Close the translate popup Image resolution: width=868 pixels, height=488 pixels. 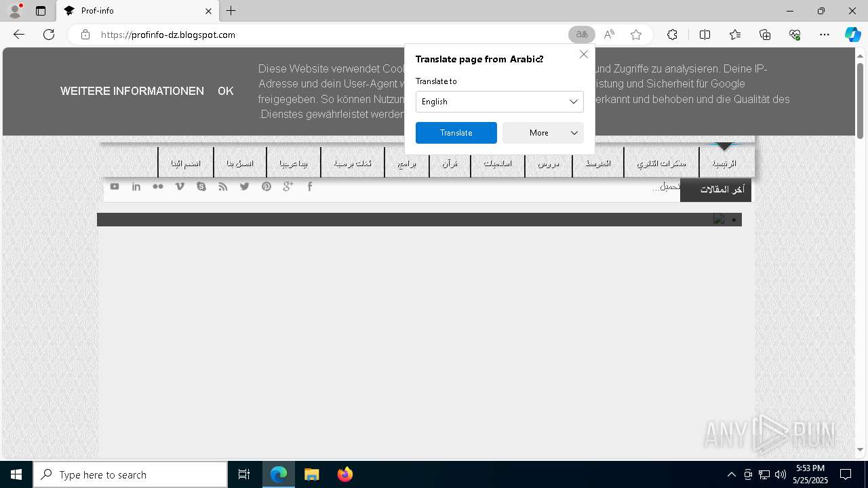coord(583,54)
